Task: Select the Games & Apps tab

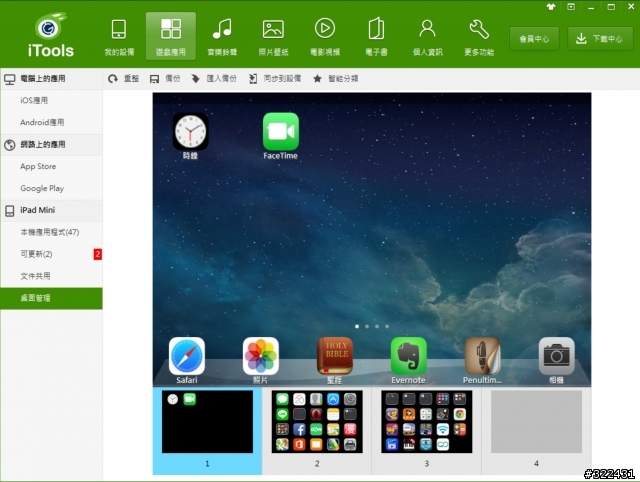Action: coord(171,36)
